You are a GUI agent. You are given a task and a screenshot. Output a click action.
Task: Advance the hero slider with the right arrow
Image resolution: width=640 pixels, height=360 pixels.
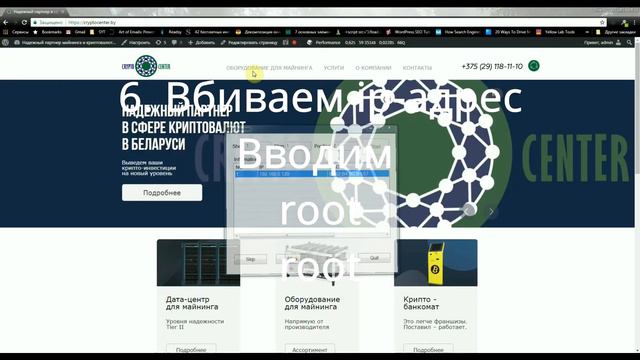tap(491, 211)
